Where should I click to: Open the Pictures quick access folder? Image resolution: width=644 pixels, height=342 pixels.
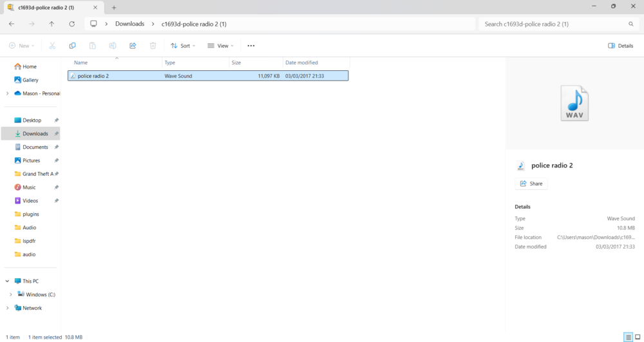tap(31, 160)
